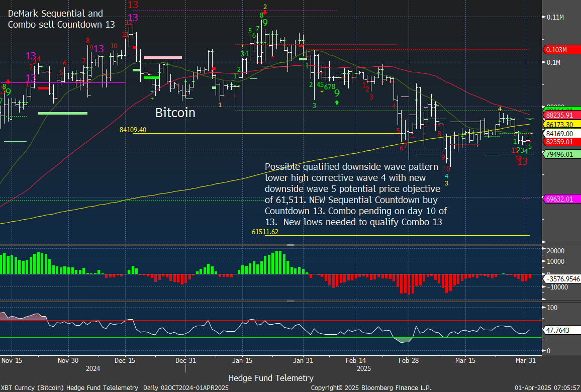Click the 100 label on the RSI axis
The image size is (581, 392).
(552, 308)
